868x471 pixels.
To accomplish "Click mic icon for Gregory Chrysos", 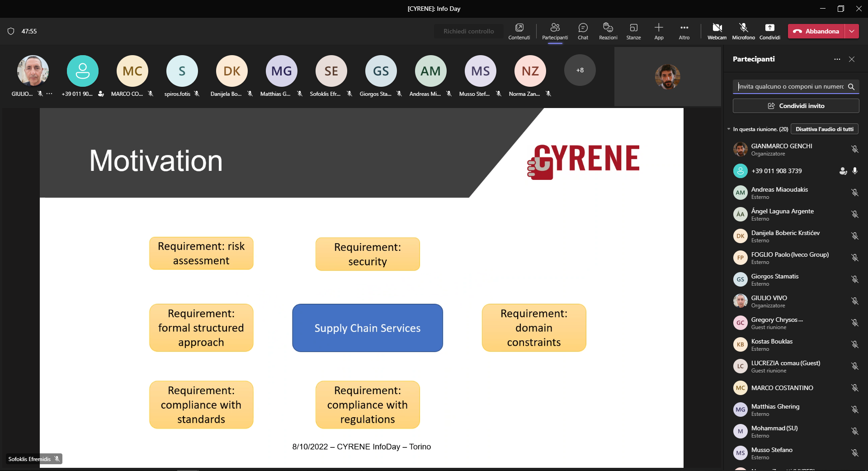I will (854, 323).
